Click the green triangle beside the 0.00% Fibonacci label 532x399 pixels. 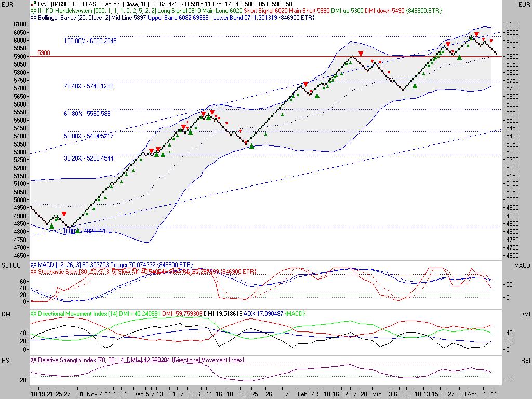[x=78, y=231]
